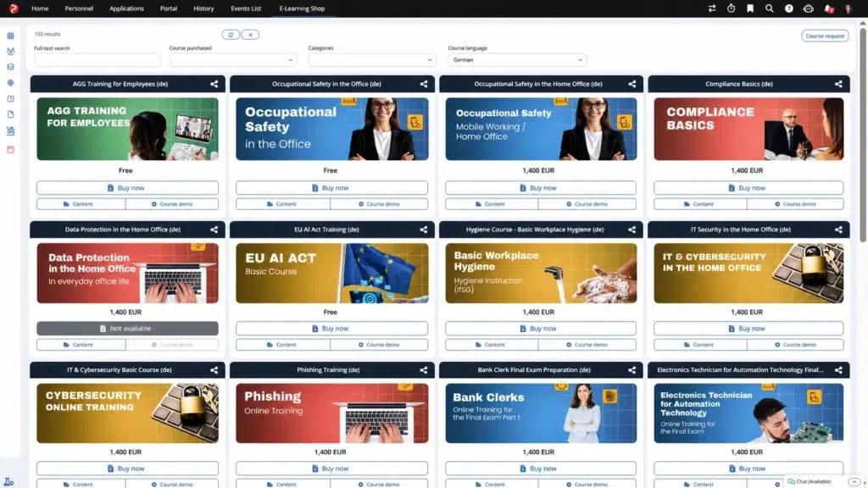868x488 pixels.
Task: Share Bank Clerk Final Exam Preparation course
Action: 632,370
